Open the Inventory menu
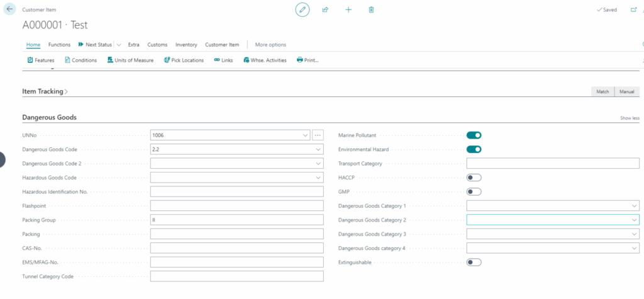 pyautogui.click(x=186, y=45)
